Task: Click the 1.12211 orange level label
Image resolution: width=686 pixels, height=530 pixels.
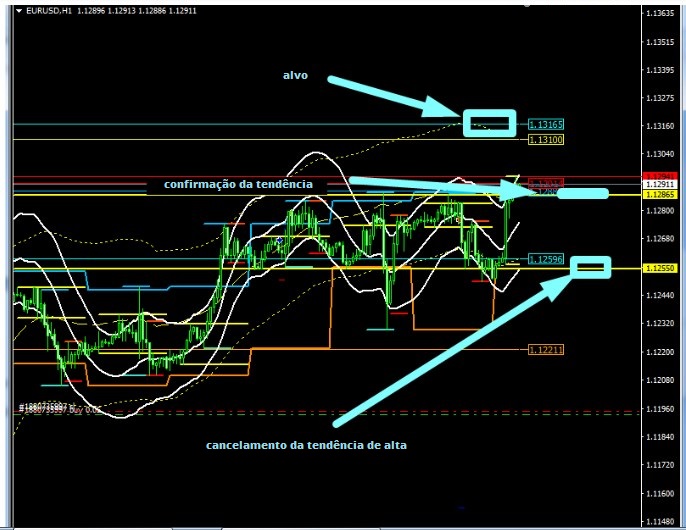Action: coord(546,350)
